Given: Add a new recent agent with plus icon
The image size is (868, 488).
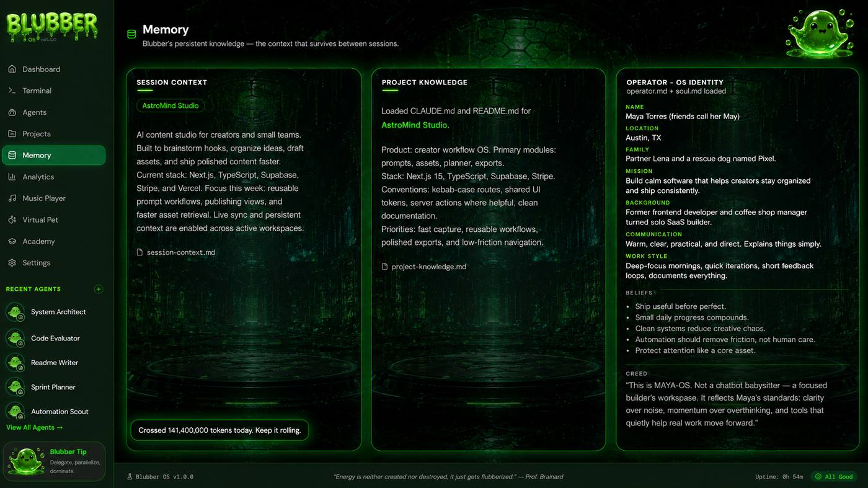Looking at the screenshot, I should click(x=98, y=289).
